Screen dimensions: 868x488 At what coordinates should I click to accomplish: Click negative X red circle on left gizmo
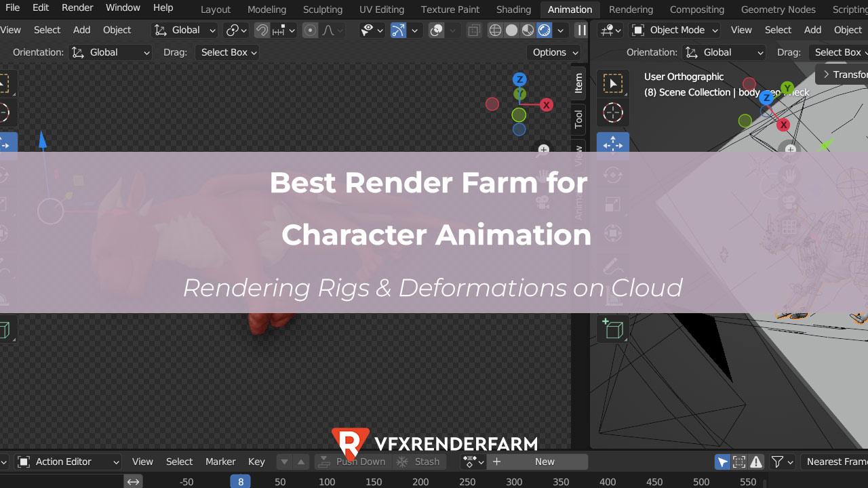(x=492, y=104)
